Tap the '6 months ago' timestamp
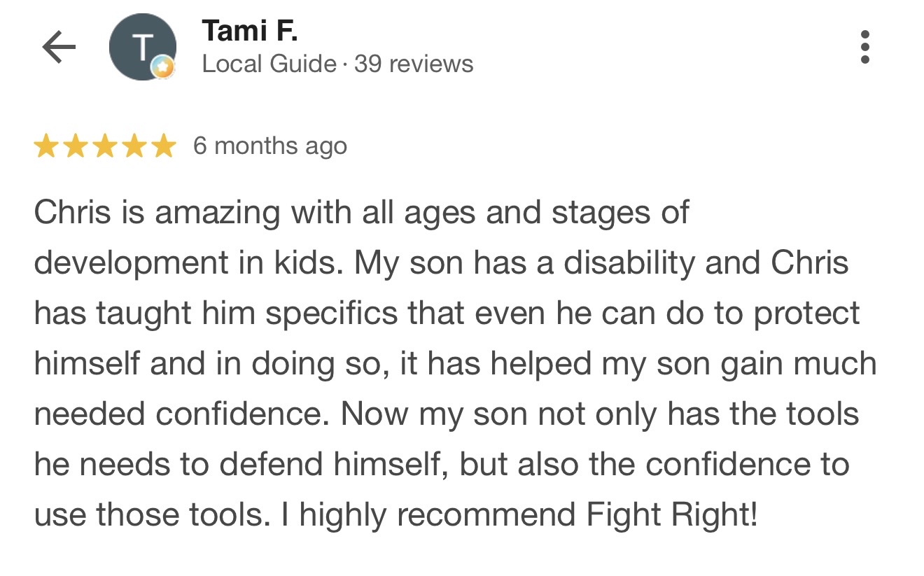 click(x=270, y=146)
